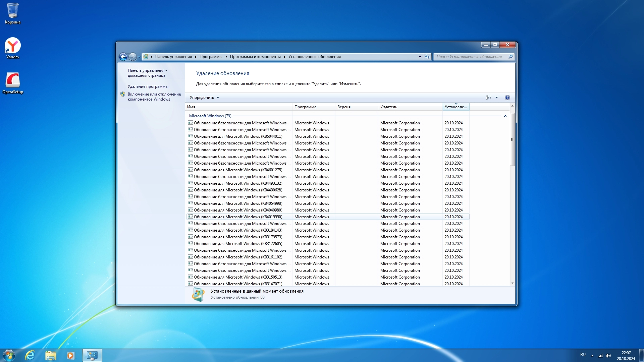
Task: Open Удаление программы link
Action: pyautogui.click(x=148, y=86)
